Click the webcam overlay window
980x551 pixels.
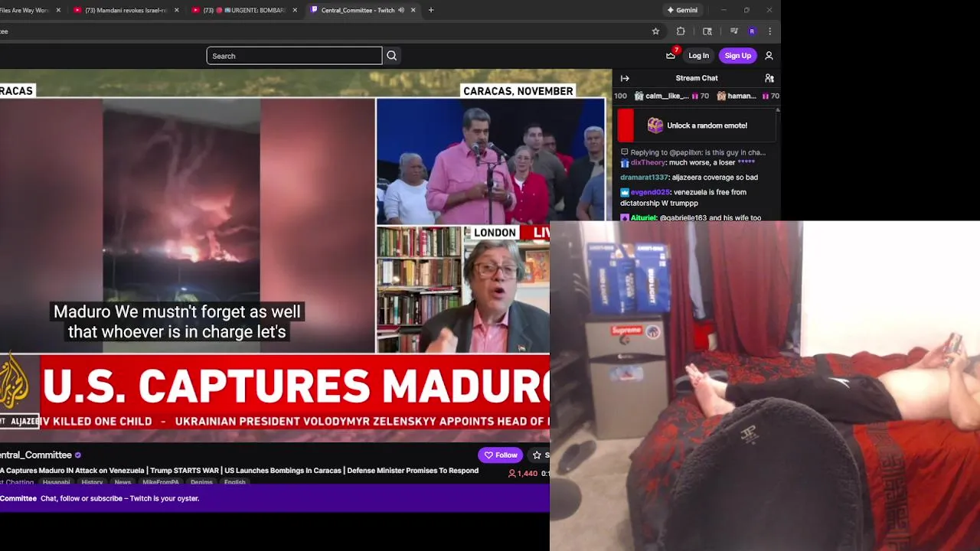(765, 386)
